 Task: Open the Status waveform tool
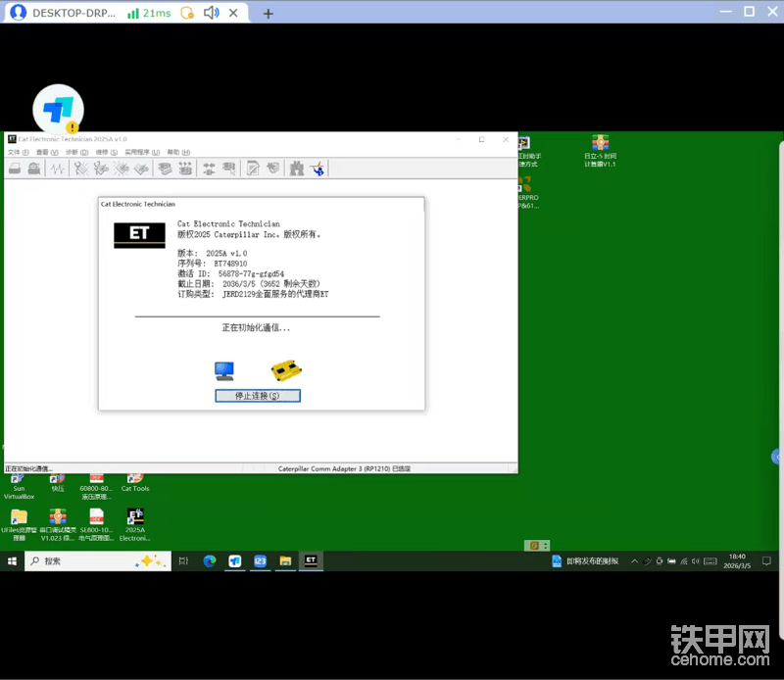click(x=58, y=169)
